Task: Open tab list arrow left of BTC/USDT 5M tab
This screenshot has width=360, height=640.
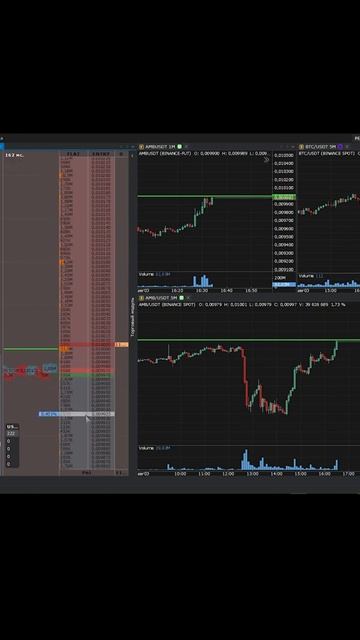Action: [x=292, y=147]
